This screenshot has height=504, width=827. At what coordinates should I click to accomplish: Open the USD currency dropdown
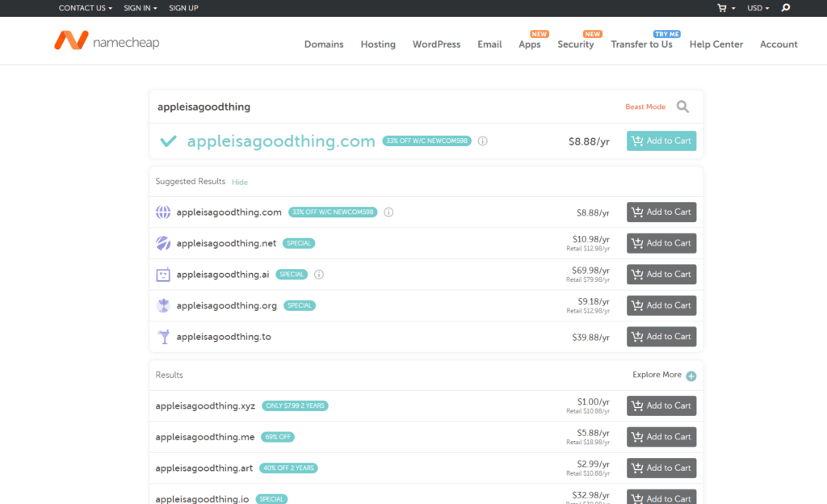(x=758, y=8)
